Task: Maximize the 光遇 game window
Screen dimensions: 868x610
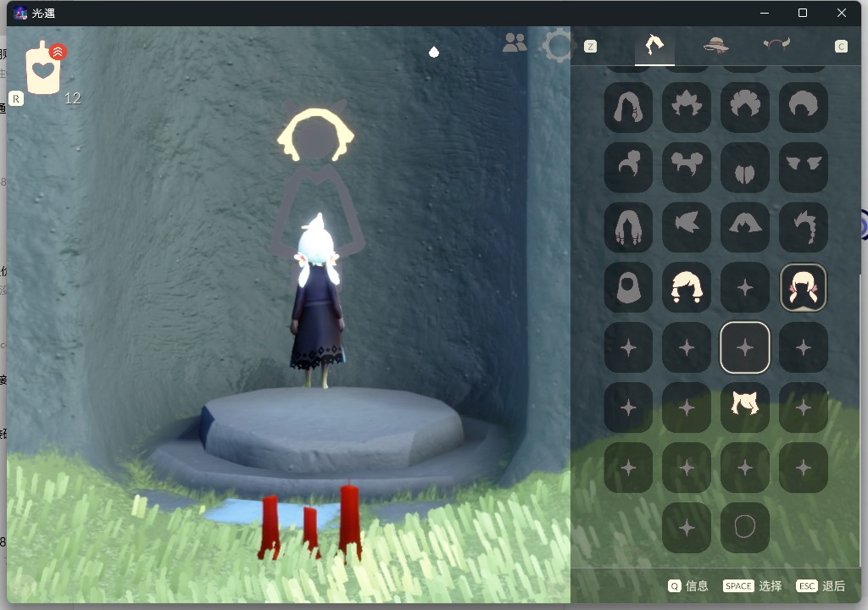Action: point(803,13)
